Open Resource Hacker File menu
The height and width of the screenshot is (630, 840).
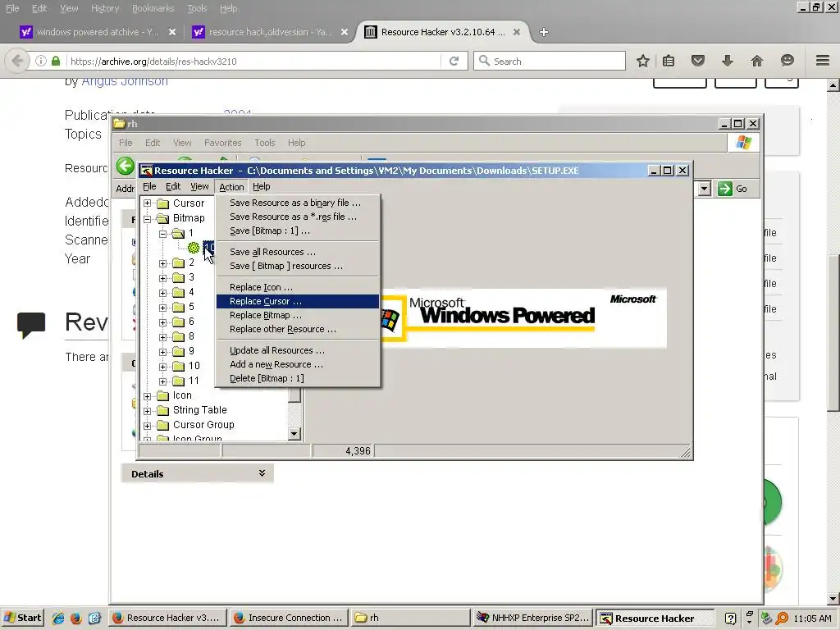pyautogui.click(x=149, y=186)
